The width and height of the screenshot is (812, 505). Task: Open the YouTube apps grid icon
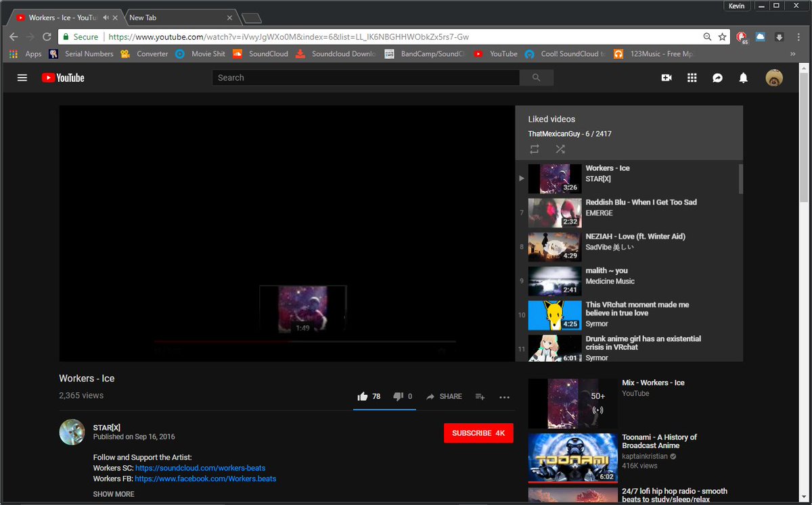[692, 78]
